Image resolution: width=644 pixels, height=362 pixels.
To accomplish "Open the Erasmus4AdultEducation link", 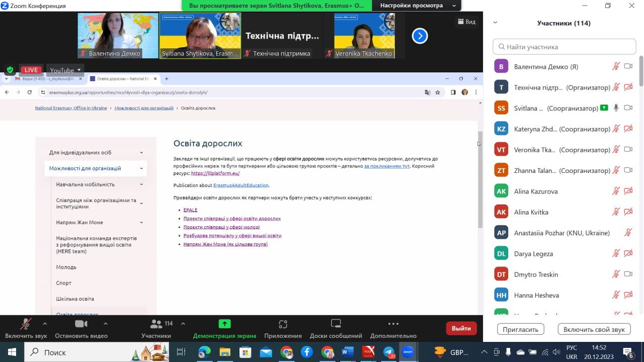I will pos(241,186).
